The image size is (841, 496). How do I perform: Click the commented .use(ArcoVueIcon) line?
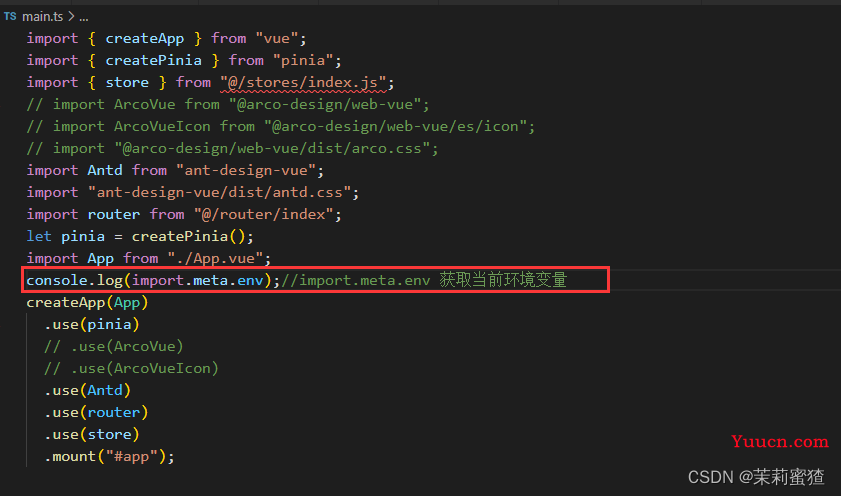(x=131, y=368)
